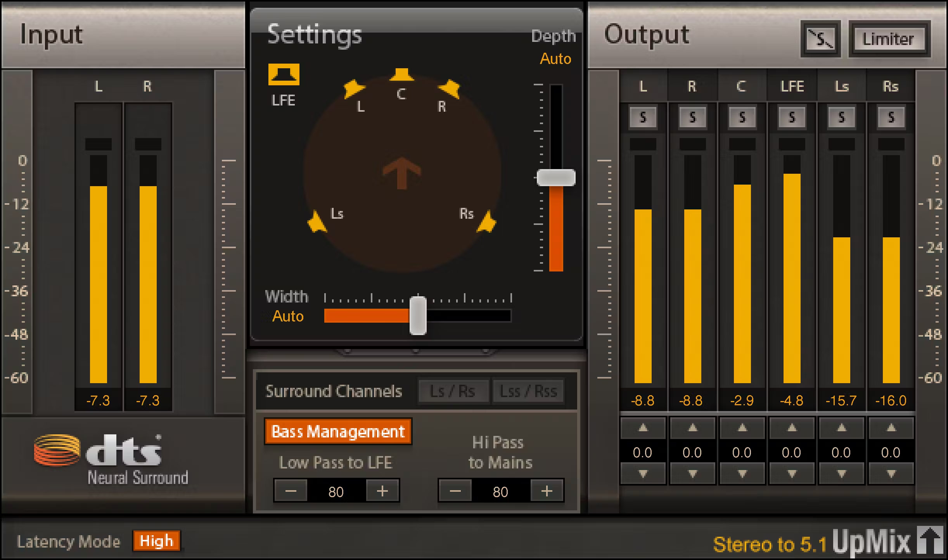This screenshot has width=948, height=560.
Task: Decrease the Rs output trim with down arrow
Action: coord(891,474)
